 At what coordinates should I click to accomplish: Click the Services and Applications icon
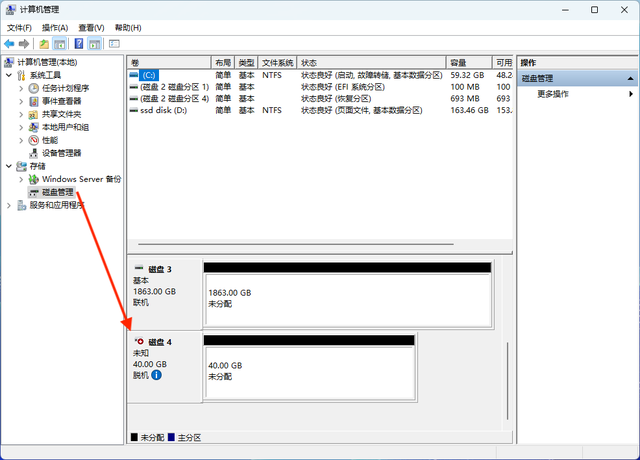(22, 205)
